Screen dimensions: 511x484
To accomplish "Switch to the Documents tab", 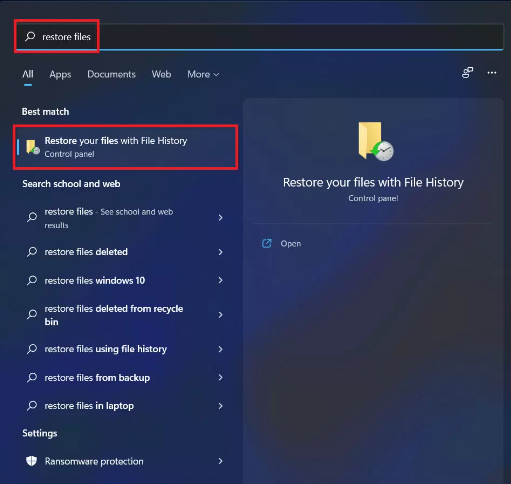I will click(111, 74).
